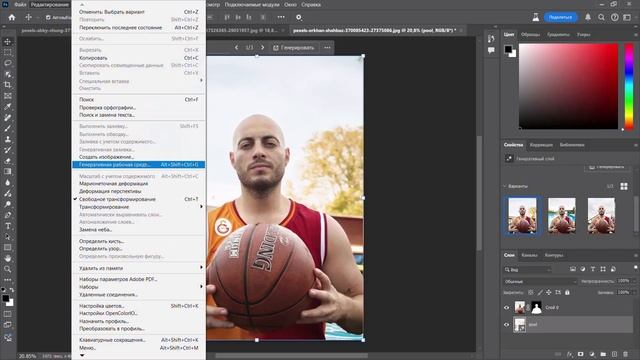The height and width of the screenshot is (360, 640).
Task: Switch to the Образцы tab
Action: (530, 35)
